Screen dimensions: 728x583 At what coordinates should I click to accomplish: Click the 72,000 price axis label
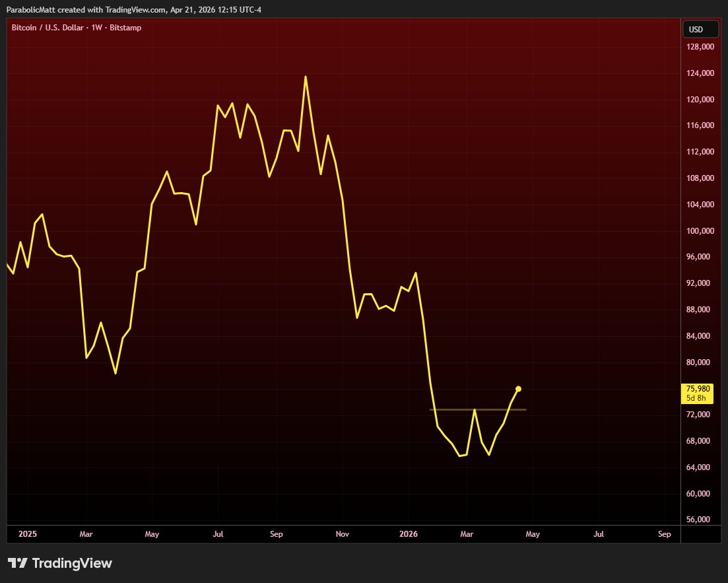(700, 415)
